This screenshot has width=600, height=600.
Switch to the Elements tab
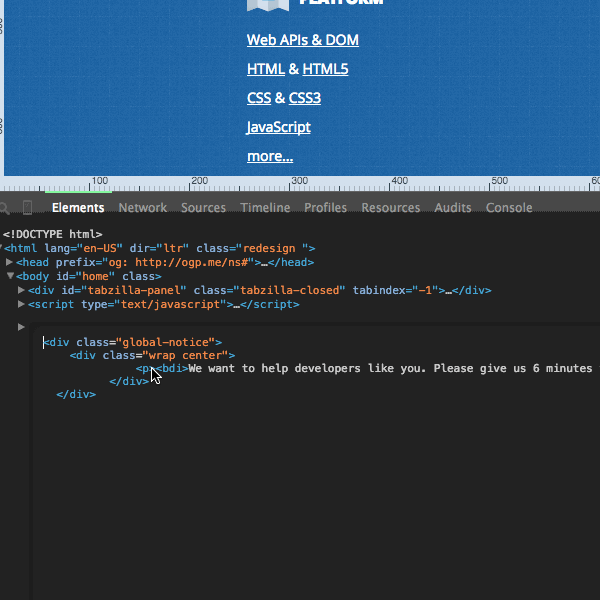[x=78, y=207]
